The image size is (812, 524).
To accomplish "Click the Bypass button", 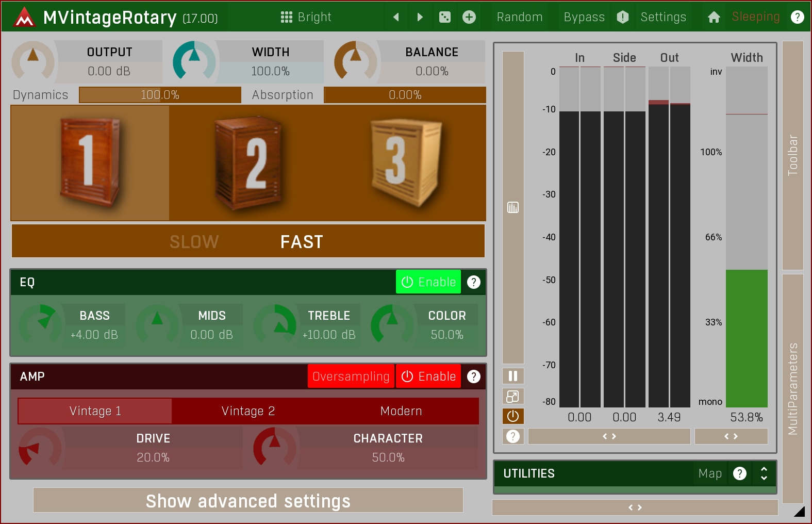I will (584, 17).
